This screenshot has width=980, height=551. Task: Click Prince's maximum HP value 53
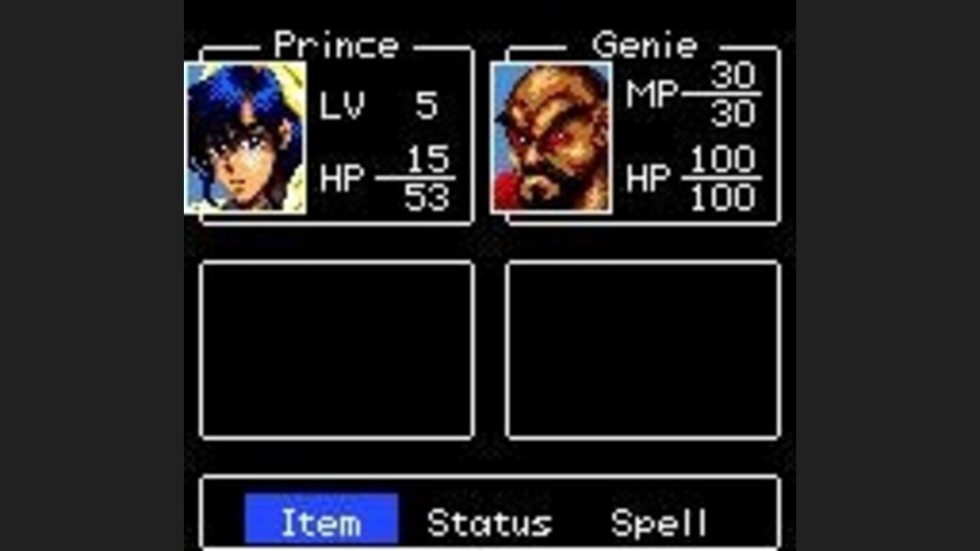coord(427,198)
